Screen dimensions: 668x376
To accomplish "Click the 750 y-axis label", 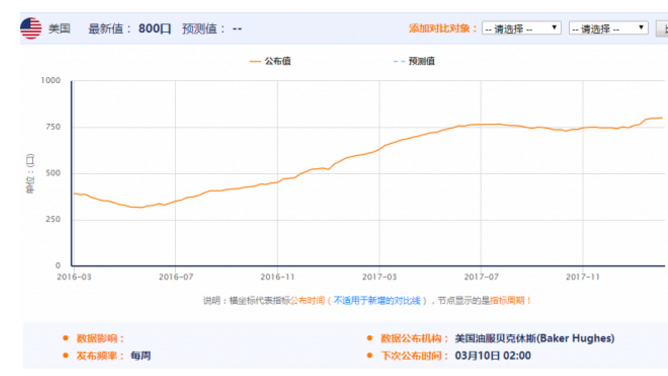I will tap(53, 127).
